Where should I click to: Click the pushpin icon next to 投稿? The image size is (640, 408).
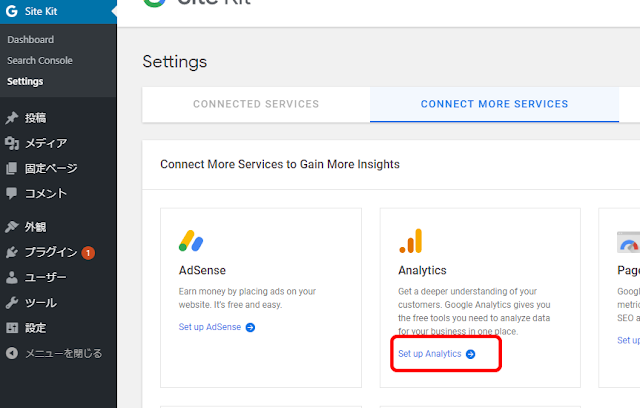coord(12,118)
